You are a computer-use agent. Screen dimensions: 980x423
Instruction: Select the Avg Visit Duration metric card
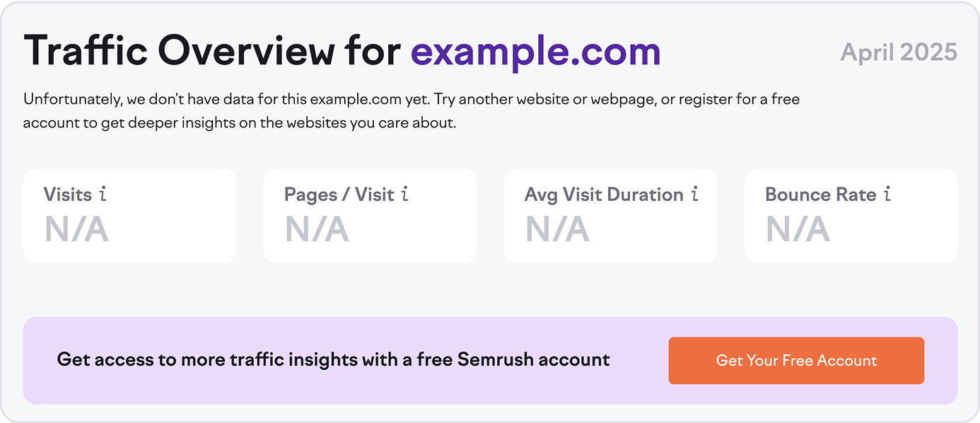pyautogui.click(x=610, y=216)
